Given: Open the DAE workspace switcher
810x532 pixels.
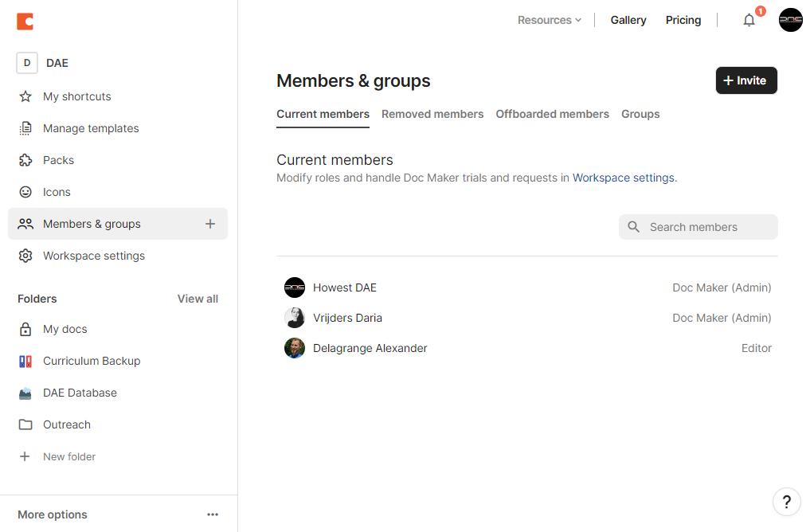Looking at the screenshot, I should (x=43, y=63).
